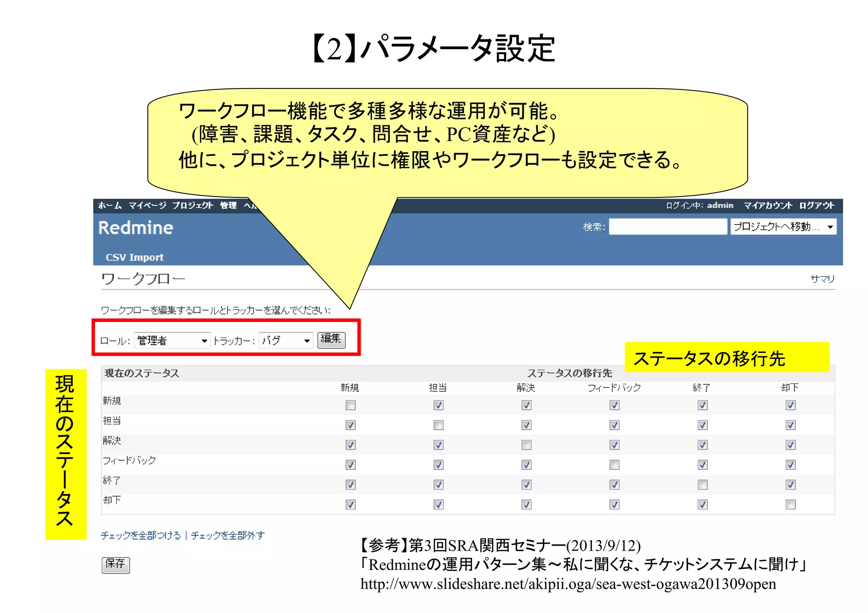This screenshot has width=868, height=613.
Task: Uncheck 担当 to 新規 transition checkbox
Action: click(x=351, y=425)
